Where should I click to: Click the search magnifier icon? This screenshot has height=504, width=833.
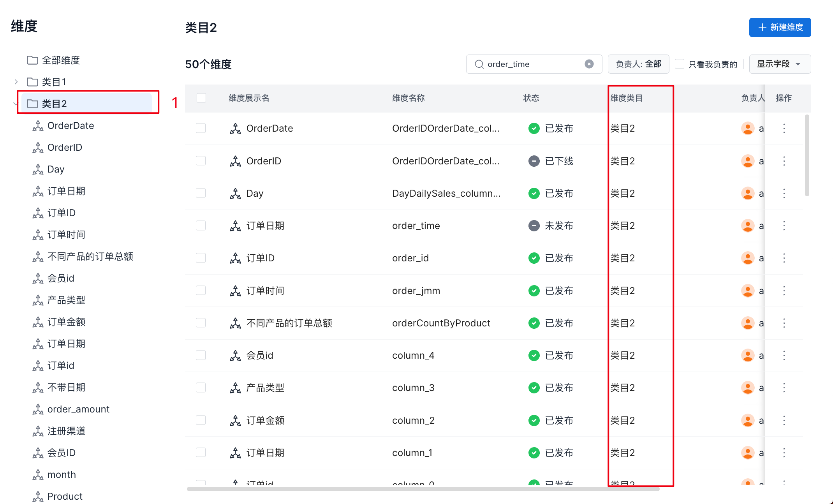[479, 64]
